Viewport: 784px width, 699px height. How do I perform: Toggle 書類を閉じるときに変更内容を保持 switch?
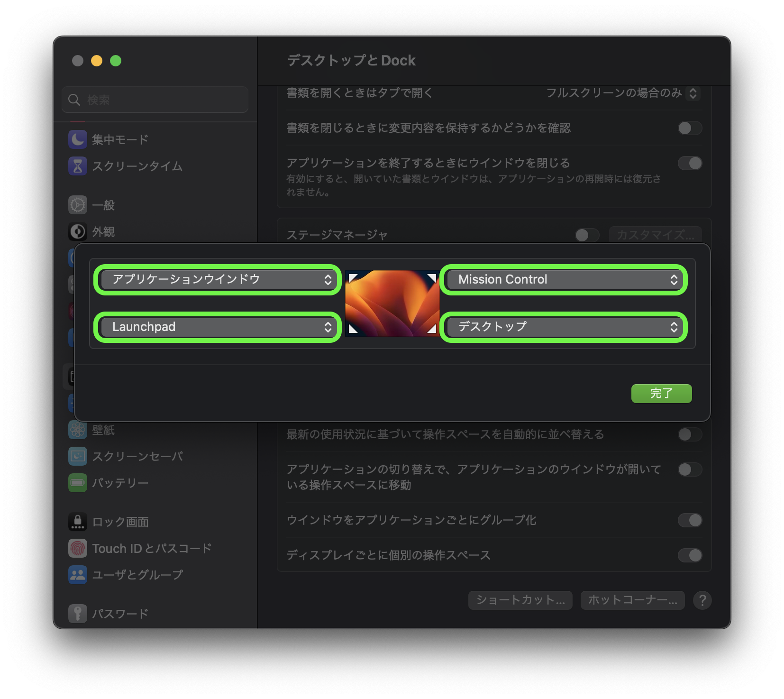coord(690,128)
